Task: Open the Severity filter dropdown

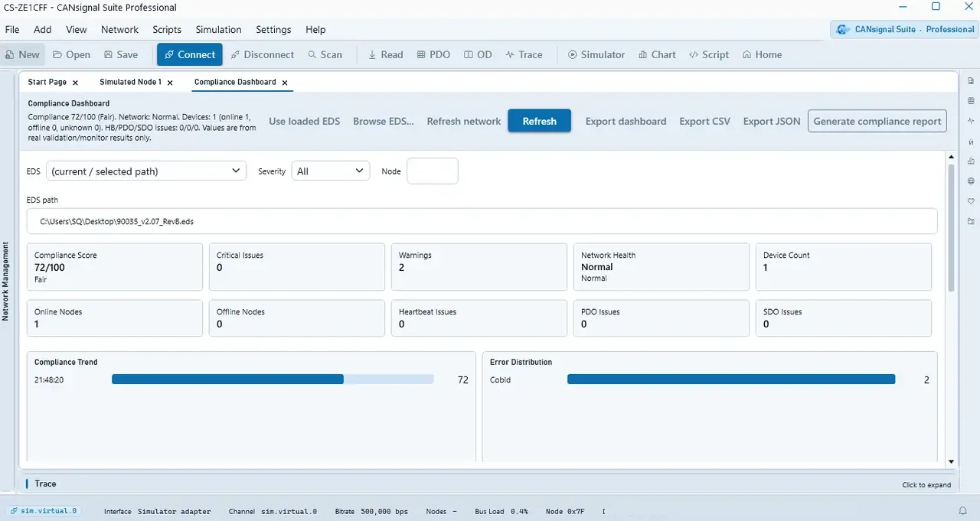Action: (329, 171)
